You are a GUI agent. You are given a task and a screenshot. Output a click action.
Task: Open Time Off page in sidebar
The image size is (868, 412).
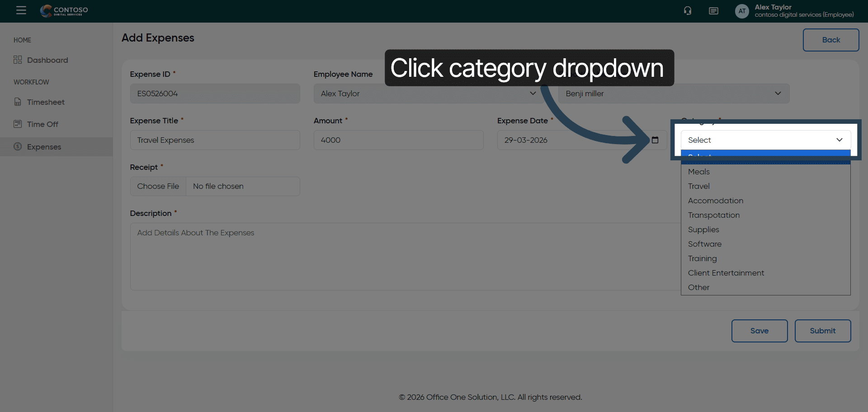42,124
